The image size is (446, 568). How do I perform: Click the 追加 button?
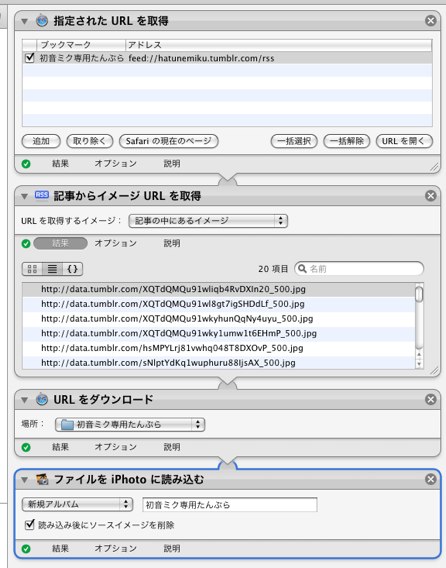pyautogui.click(x=41, y=141)
